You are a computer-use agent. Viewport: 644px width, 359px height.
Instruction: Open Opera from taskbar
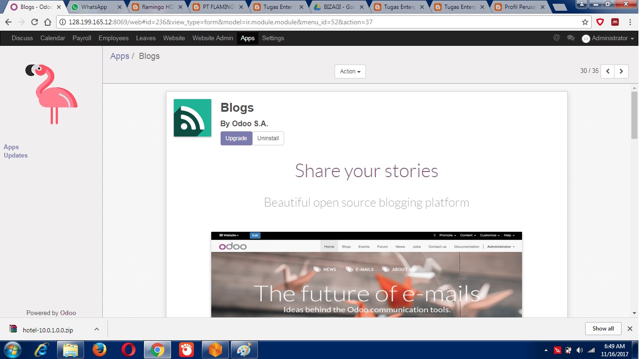click(x=129, y=350)
